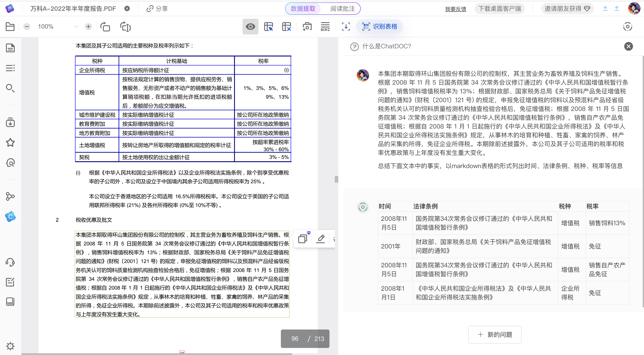Image resolution: width=644 pixels, height=355 pixels.
Task: Click the remove table selection tool
Action: pyautogui.click(x=286, y=26)
